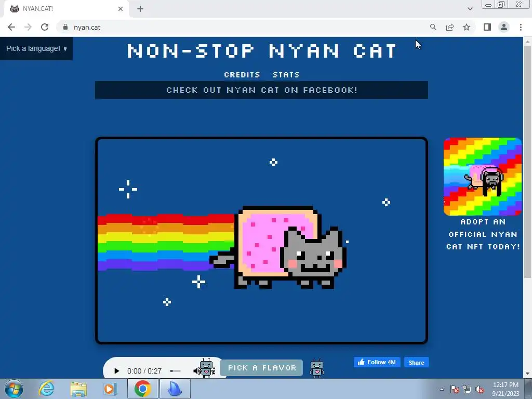532x399 pixels.
Task: Show hidden system tray icons
Action: pyautogui.click(x=442, y=389)
